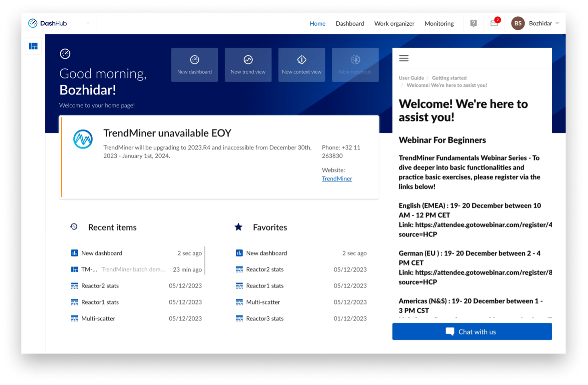
Task: Expand the dropdown arrow beside DashHub
Action: pos(88,23)
